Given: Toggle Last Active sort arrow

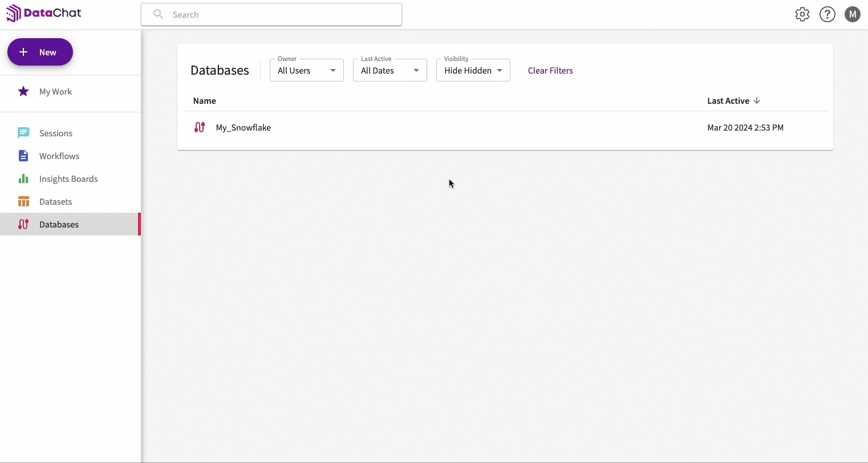Looking at the screenshot, I should (757, 100).
